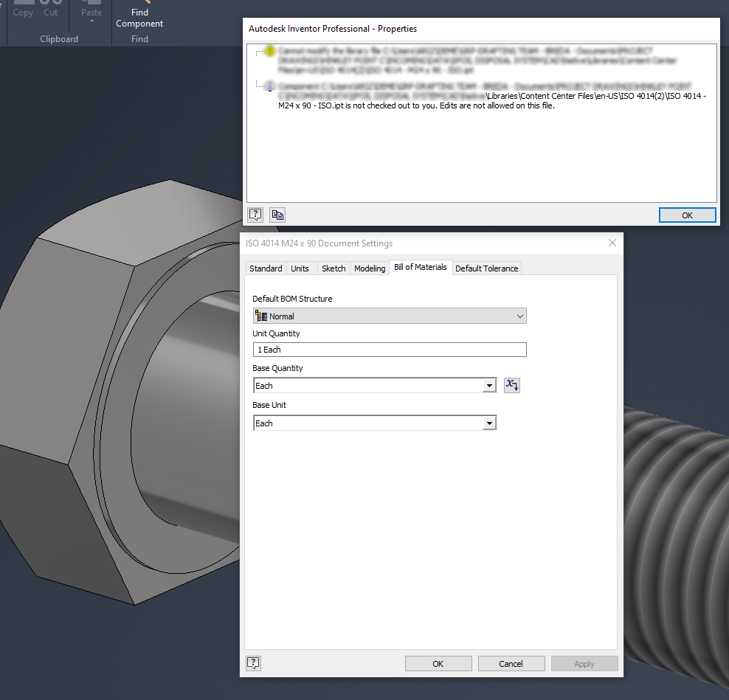Click the Help question mark in the Properties dialog
The image size is (729, 700).
tap(255, 214)
